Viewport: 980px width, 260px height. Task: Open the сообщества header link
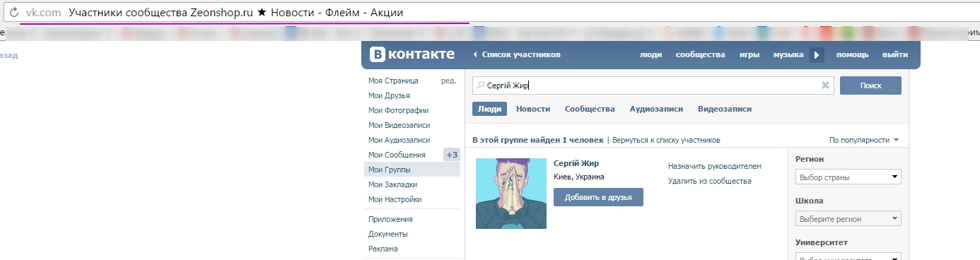[x=701, y=54]
